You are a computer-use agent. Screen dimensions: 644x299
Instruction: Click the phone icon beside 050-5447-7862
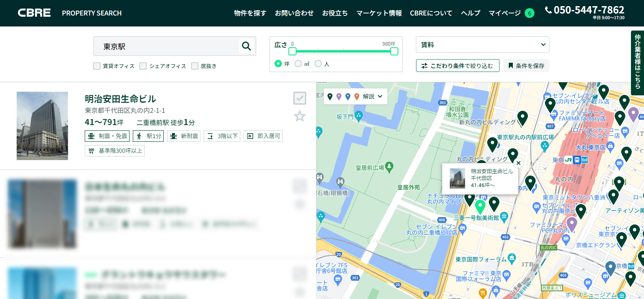(x=548, y=10)
